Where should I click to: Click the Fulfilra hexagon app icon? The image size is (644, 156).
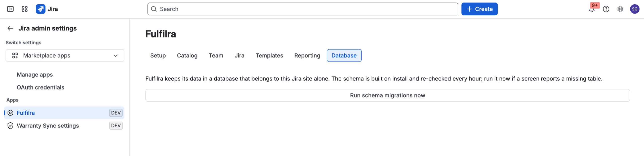point(10,113)
